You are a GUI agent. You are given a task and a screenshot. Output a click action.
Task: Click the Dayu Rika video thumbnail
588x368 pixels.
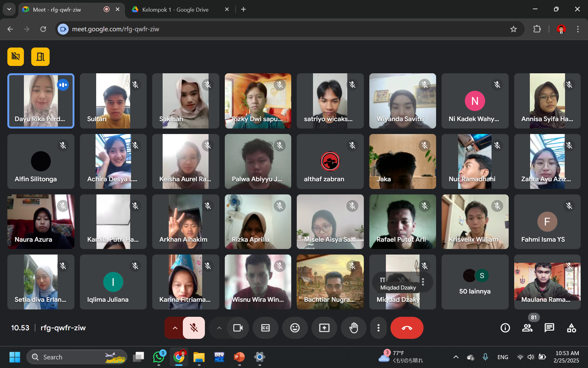tap(41, 101)
